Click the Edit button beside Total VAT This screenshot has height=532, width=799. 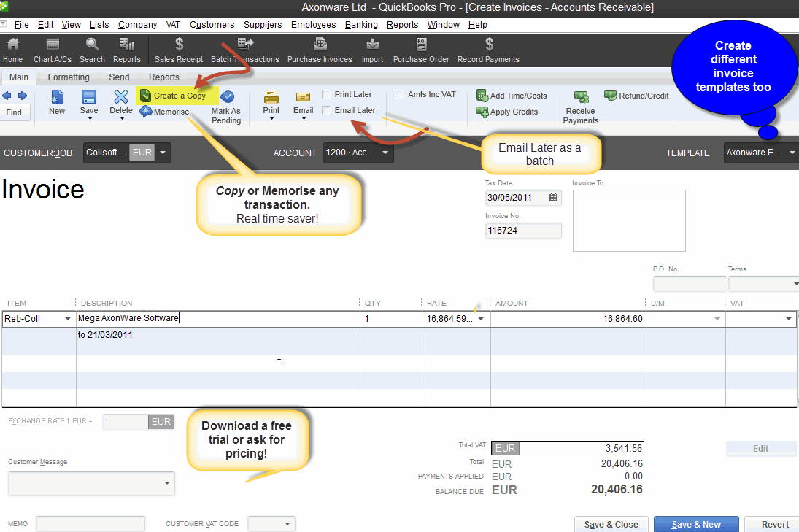(x=761, y=448)
